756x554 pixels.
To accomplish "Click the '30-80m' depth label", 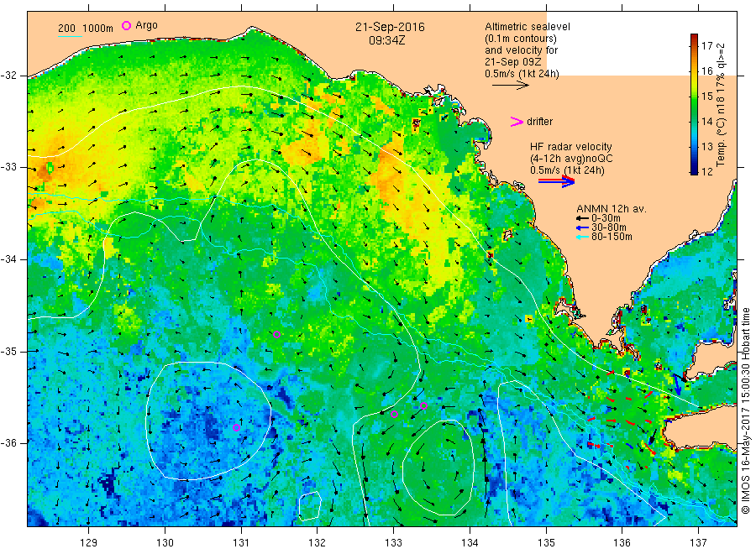I will point(609,227).
